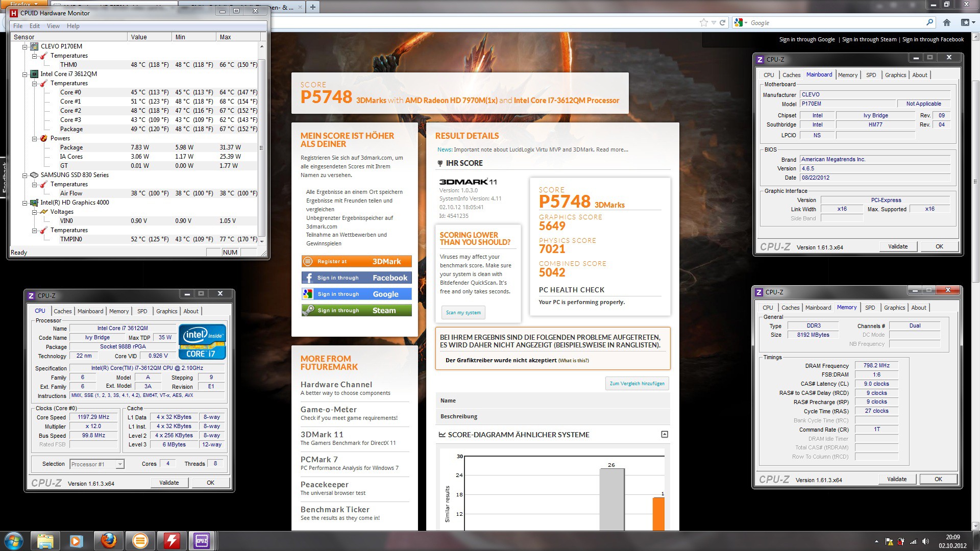This screenshot has width=980, height=551.
Task: Open Game-o-Meter link
Action: pos(329,410)
